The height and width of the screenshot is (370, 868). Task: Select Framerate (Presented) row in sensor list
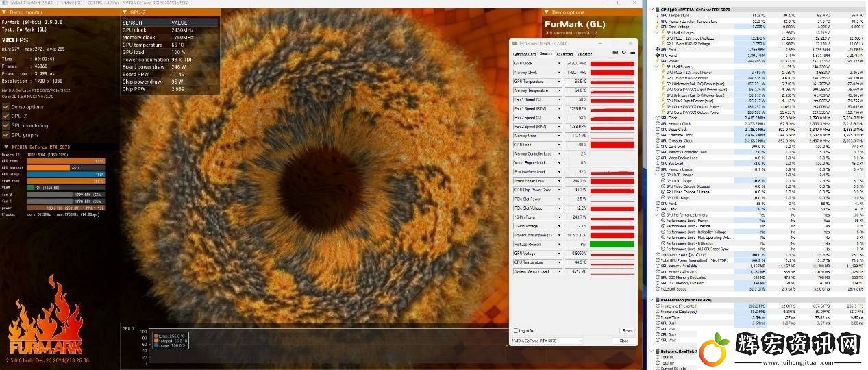click(762, 305)
